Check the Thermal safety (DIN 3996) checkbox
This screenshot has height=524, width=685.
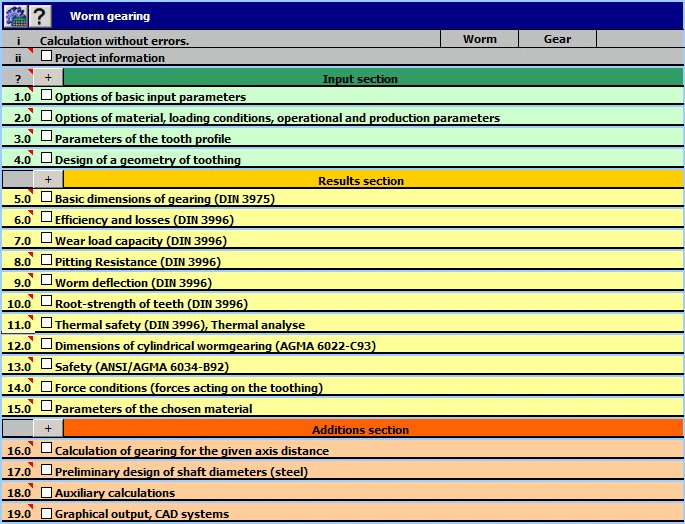pos(46,323)
